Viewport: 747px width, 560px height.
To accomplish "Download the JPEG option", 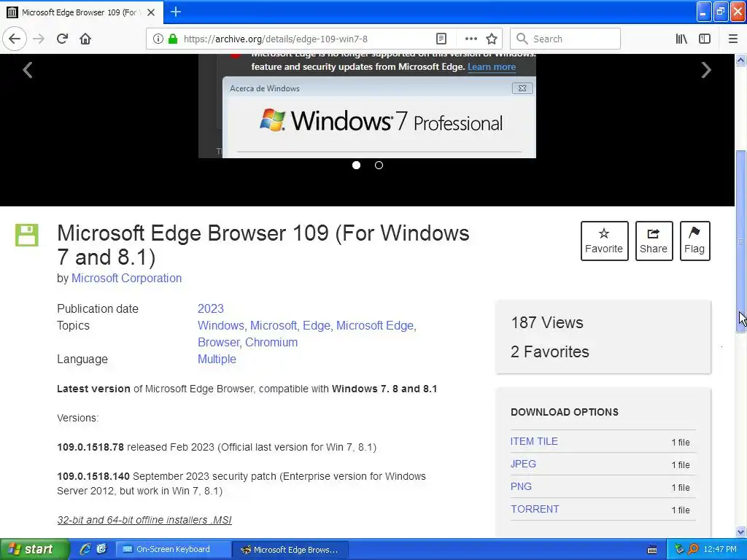I will [523, 464].
